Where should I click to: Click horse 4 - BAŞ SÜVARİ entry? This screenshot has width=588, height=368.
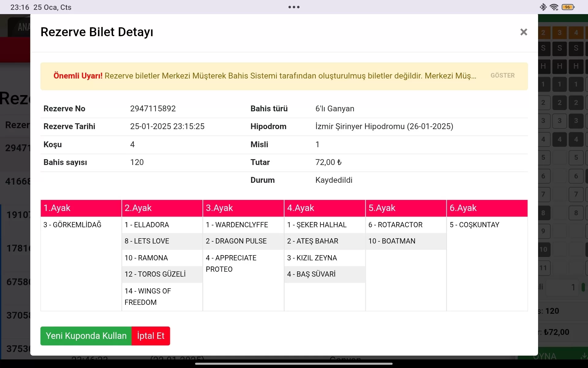(311, 274)
